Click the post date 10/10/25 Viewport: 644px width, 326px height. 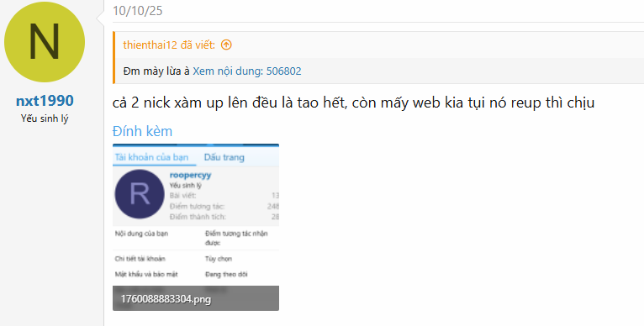(x=138, y=11)
